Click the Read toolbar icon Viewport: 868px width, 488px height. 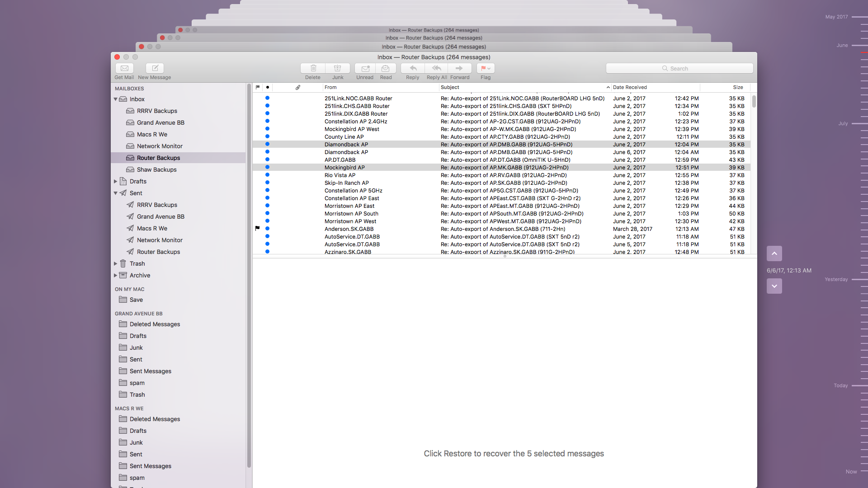point(386,68)
